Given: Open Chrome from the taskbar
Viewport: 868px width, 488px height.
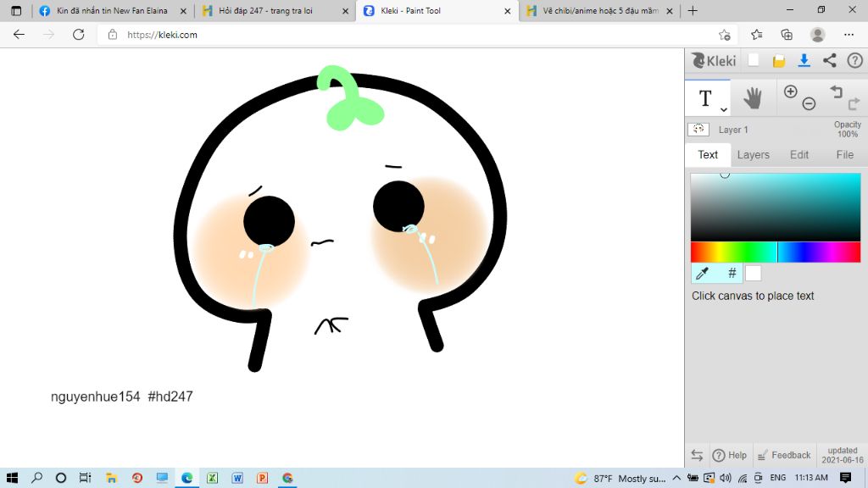Looking at the screenshot, I should coord(287,478).
